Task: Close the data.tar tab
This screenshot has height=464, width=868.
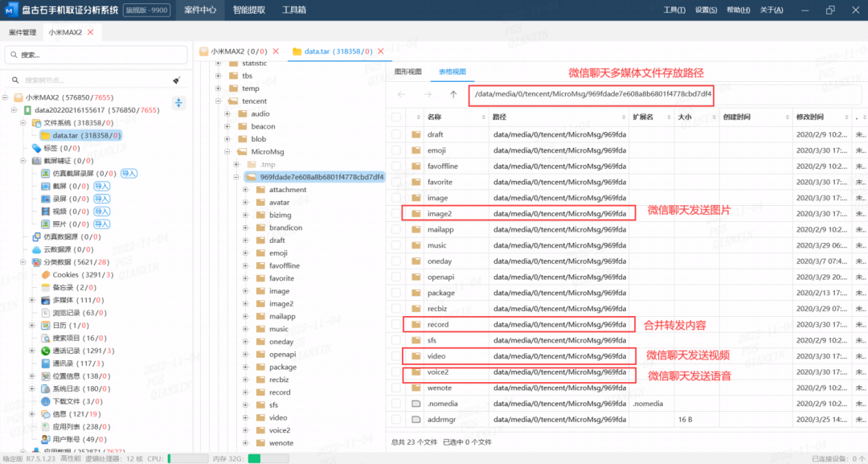Action: [x=381, y=51]
